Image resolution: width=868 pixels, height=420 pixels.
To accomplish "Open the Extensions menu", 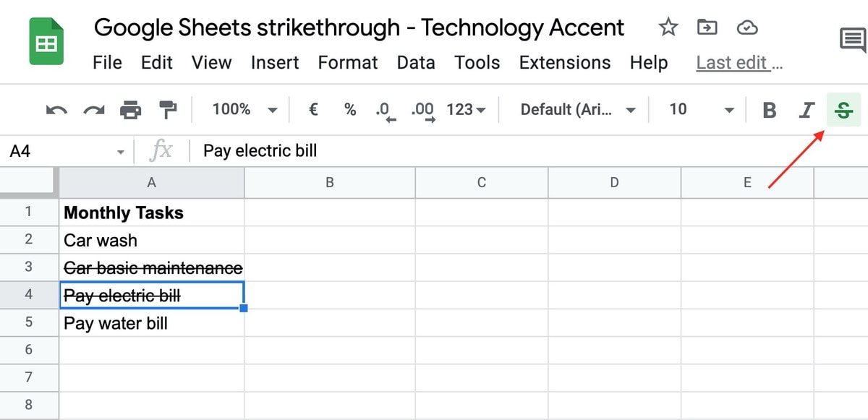I will coord(565,63).
